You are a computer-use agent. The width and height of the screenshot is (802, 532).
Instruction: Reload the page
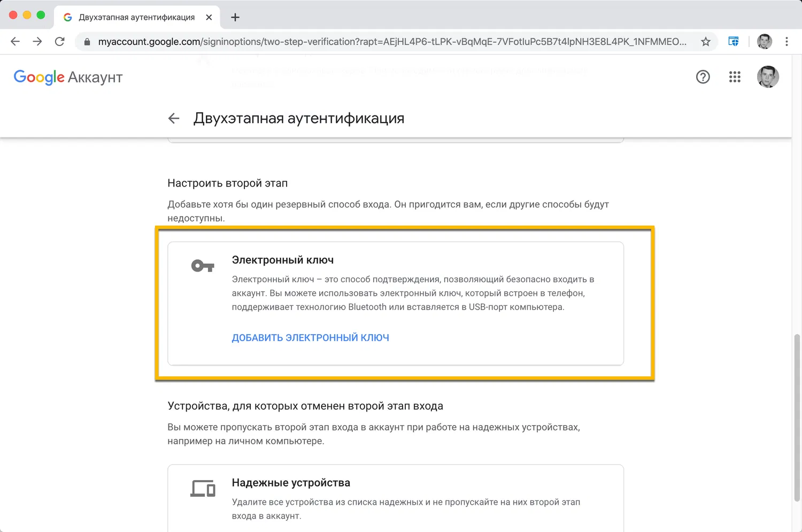(x=60, y=42)
